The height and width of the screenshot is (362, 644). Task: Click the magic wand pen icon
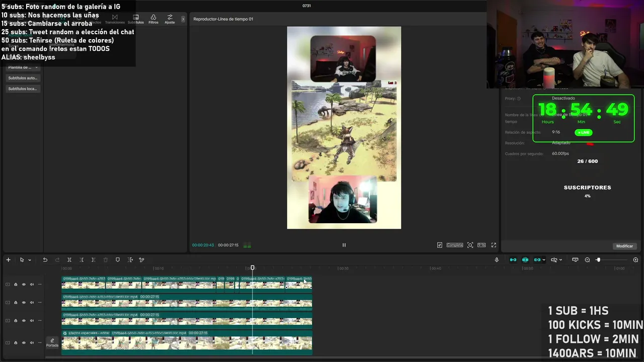tap(141, 260)
